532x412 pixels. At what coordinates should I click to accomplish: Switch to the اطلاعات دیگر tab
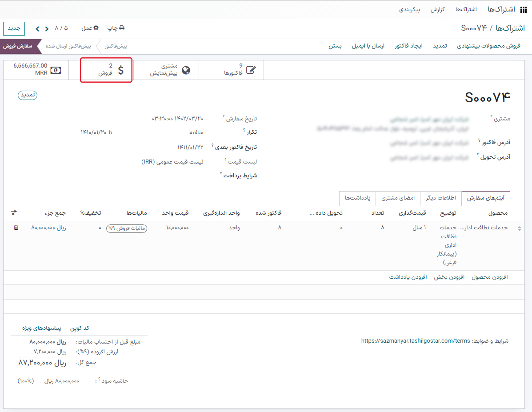pyautogui.click(x=440, y=198)
